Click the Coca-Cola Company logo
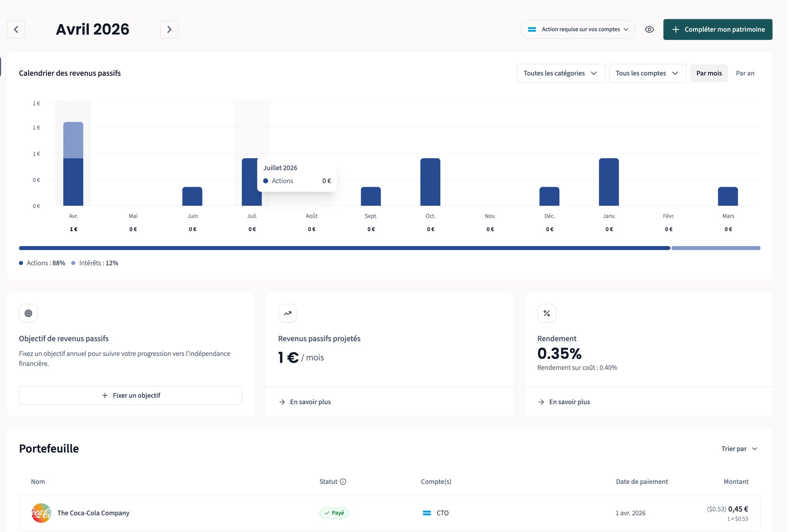Image resolution: width=787 pixels, height=532 pixels. [41, 513]
